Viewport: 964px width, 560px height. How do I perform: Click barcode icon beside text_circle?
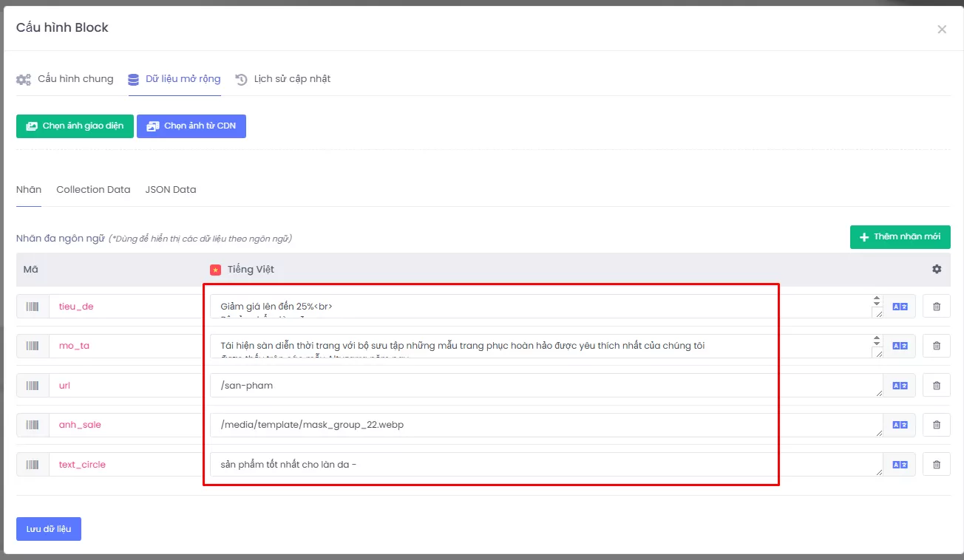pos(33,465)
